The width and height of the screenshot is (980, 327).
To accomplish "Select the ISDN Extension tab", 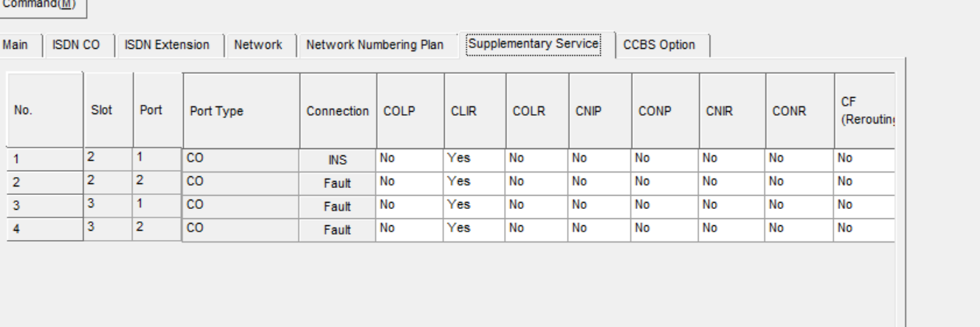I will tap(167, 45).
